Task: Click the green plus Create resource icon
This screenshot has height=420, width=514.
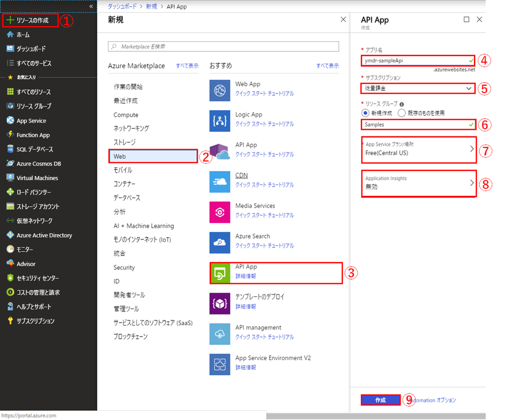Action: (10, 20)
